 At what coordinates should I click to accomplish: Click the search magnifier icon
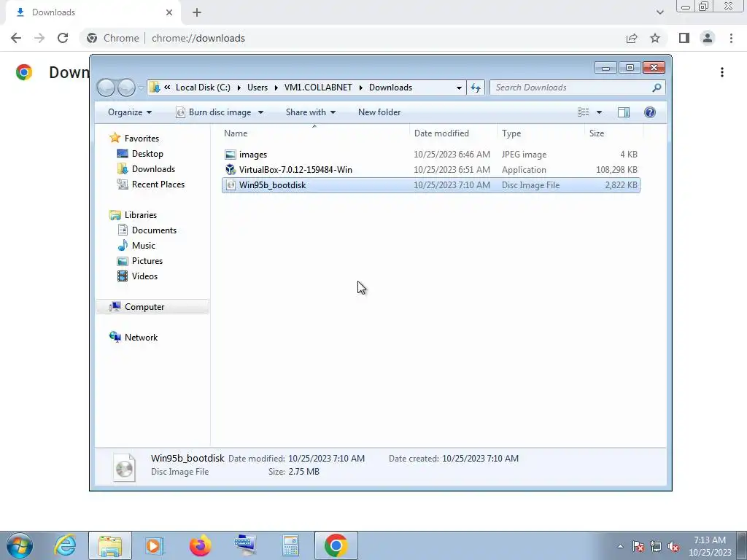657,87
